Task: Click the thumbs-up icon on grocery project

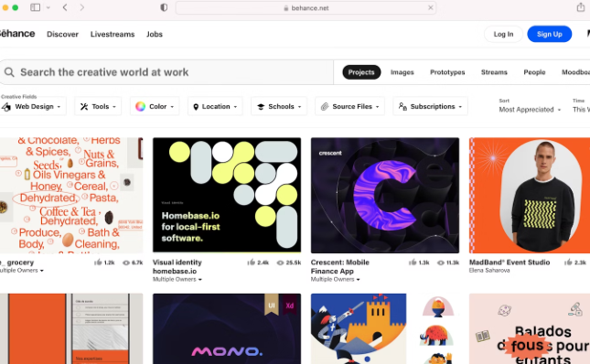Action: pyautogui.click(x=98, y=262)
